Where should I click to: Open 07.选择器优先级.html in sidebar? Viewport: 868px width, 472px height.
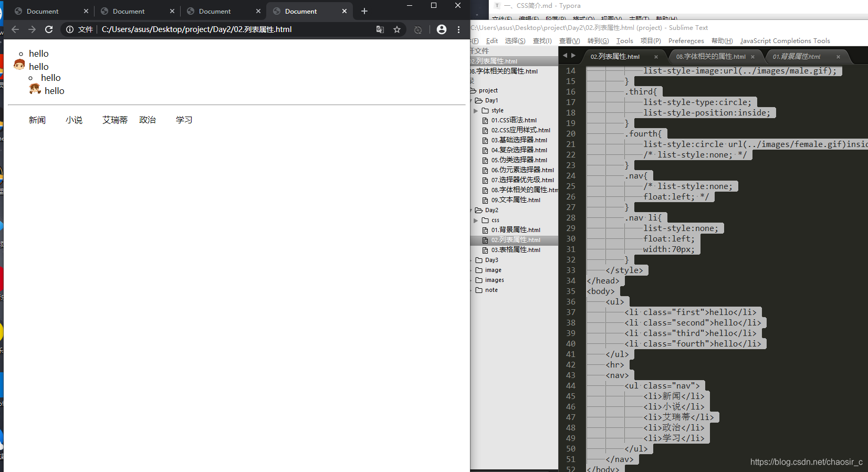tap(522, 181)
